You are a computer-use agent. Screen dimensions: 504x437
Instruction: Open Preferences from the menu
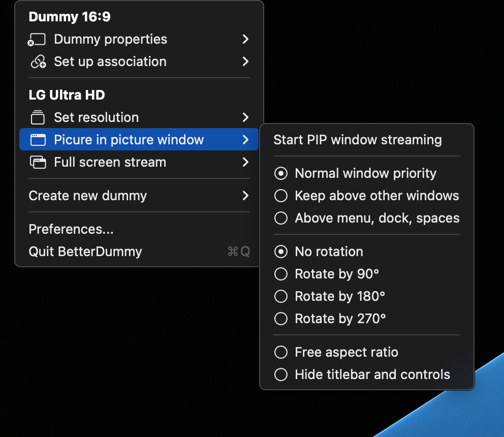pyautogui.click(x=71, y=229)
